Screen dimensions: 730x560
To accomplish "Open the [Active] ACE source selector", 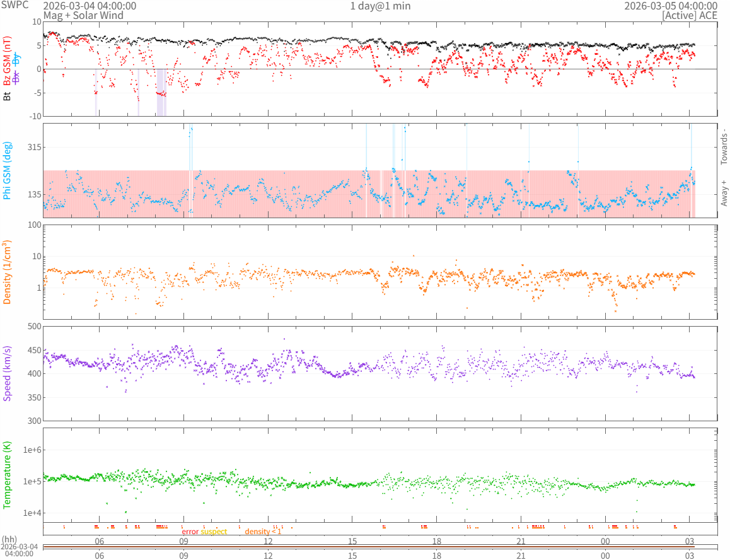I will point(689,15).
